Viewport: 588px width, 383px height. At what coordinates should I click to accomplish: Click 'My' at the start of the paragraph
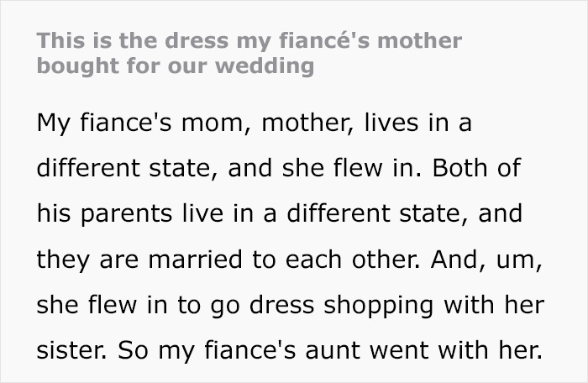click(x=52, y=123)
